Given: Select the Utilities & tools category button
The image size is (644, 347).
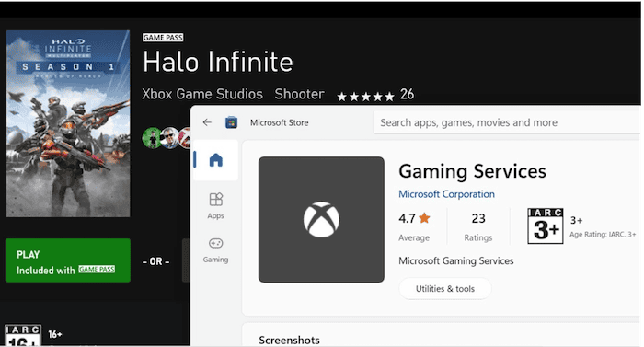Looking at the screenshot, I should pos(444,289).
